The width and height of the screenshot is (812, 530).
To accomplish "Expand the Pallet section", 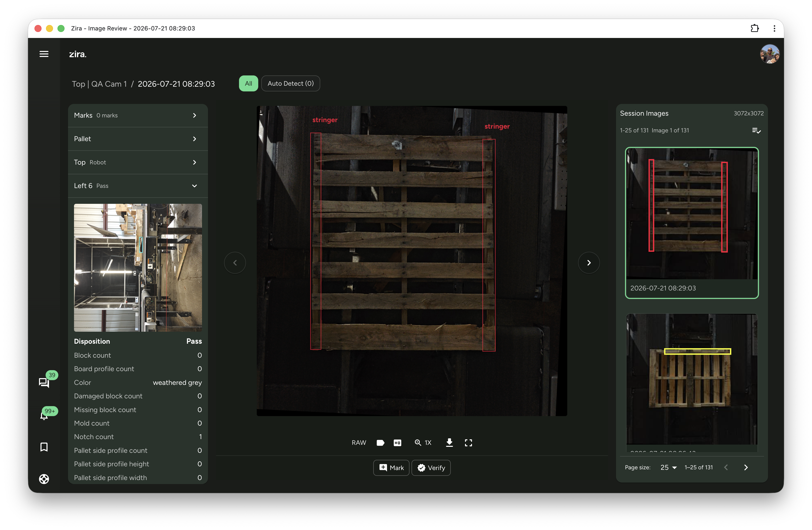I will [x=138, y=139].
